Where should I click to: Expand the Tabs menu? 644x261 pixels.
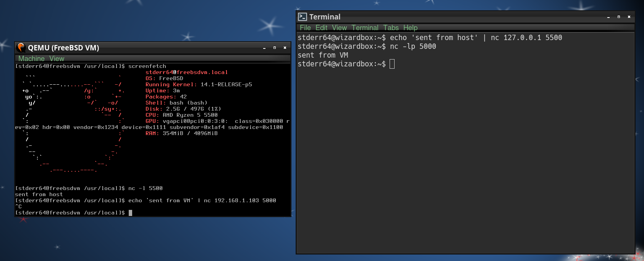click(391, 27)
